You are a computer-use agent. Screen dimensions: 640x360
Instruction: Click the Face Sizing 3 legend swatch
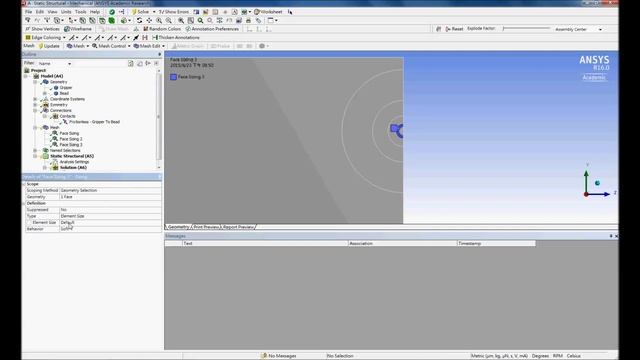coord(173,77)
